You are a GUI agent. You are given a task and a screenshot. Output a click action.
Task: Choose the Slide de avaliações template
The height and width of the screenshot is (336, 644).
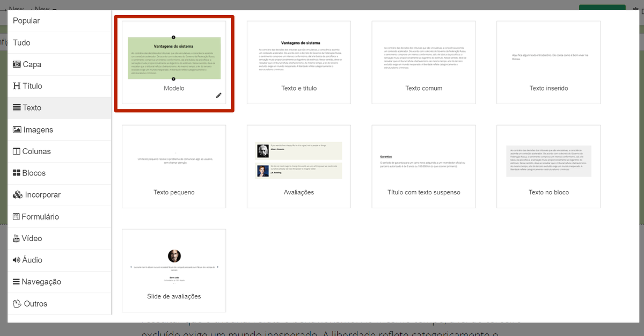click(174, 271)
